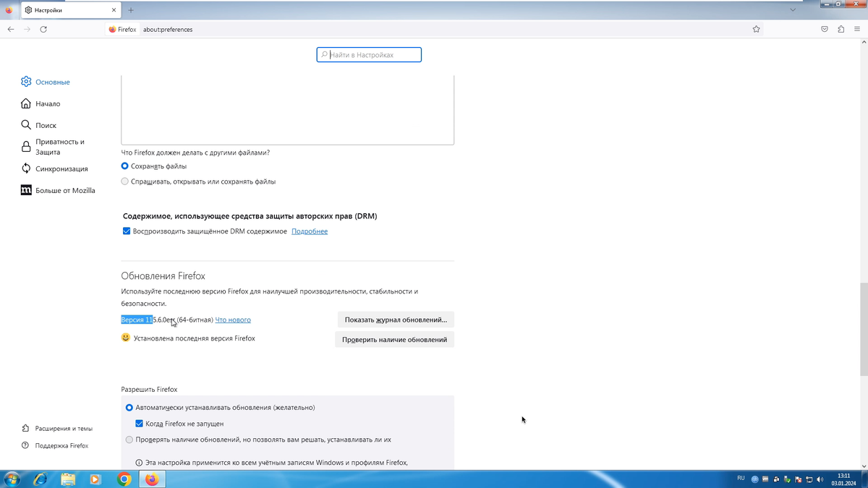Screen dimensions: 868x488
Task: Open a new tab with plus icon
Action: click(130, 10)
